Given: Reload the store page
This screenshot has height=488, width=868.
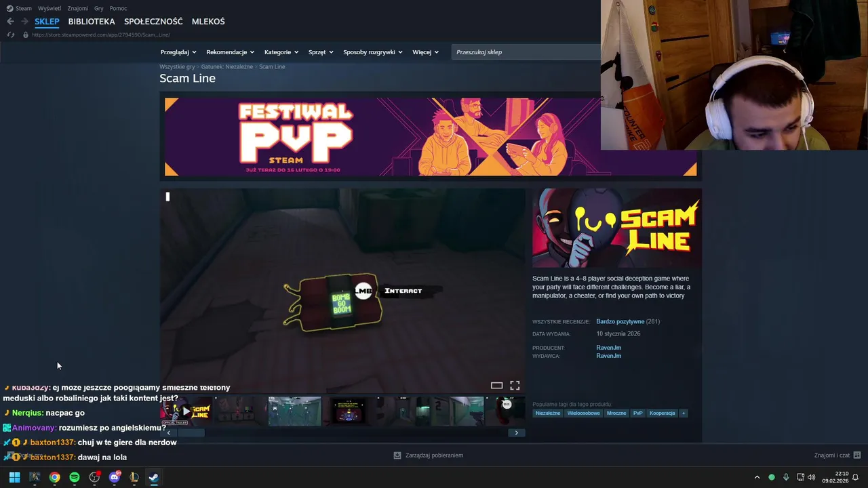Looking at the screenshot, I should pos(10,35).
